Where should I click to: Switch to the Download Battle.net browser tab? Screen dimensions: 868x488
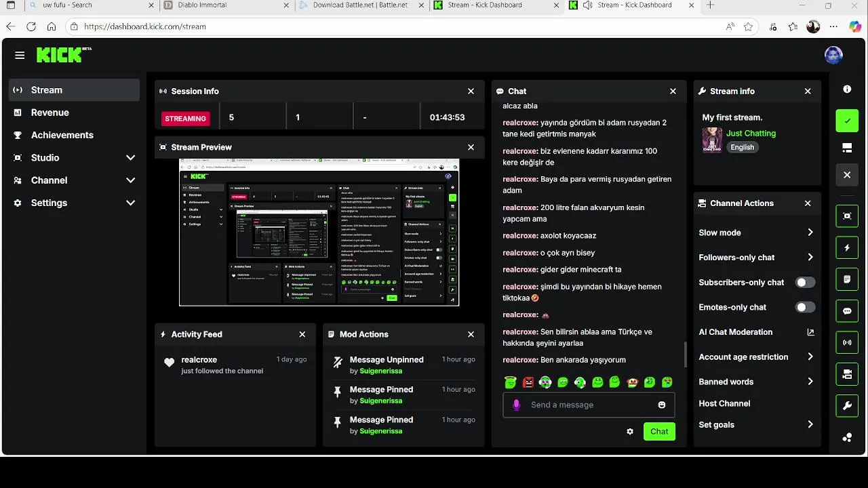[x=362, y=5]
